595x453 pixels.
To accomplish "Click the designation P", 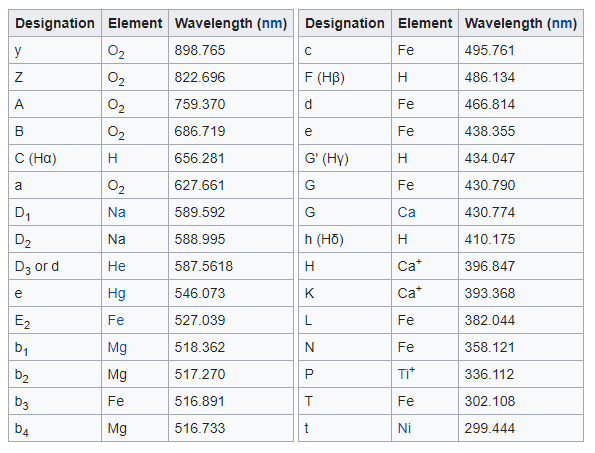I will coord(309,374).
